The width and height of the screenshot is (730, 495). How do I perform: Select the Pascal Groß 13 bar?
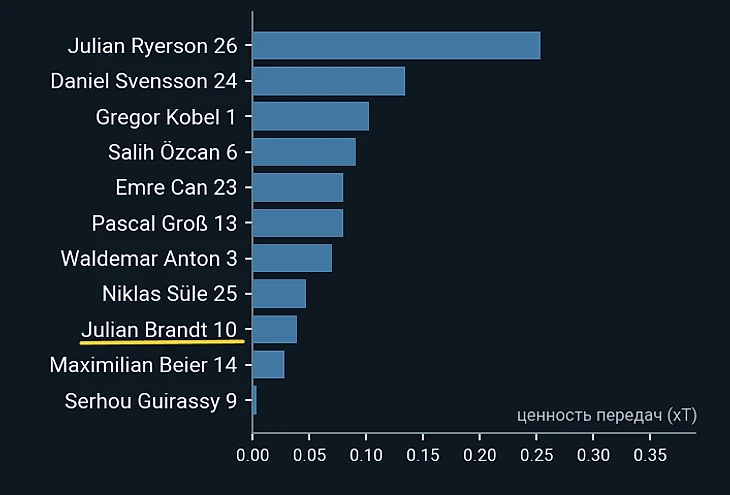tap(298, 223)
